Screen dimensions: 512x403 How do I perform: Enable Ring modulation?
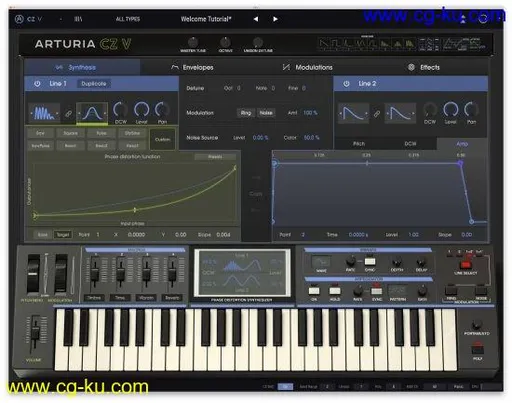(x=246, y=113)
